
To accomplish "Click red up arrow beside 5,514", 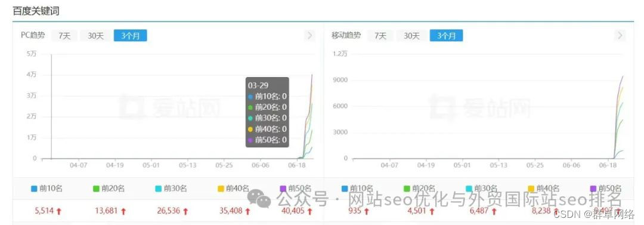I will (58, 211).
